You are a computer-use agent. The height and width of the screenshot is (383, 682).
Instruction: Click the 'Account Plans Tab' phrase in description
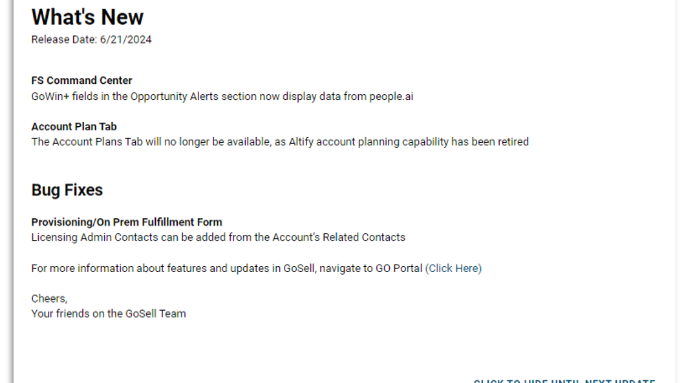[97, 142]
